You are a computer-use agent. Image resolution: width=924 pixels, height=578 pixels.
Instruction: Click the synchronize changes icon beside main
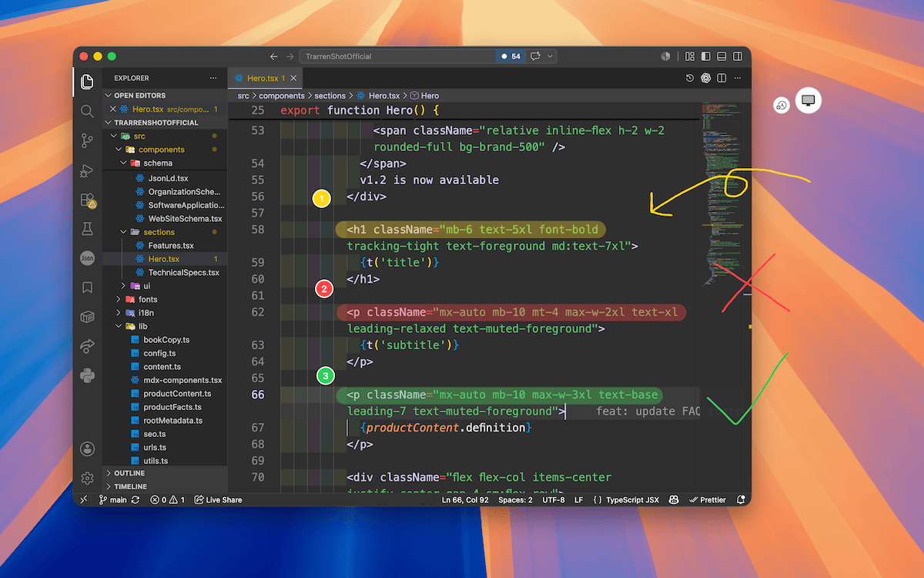tap(136, 499)
